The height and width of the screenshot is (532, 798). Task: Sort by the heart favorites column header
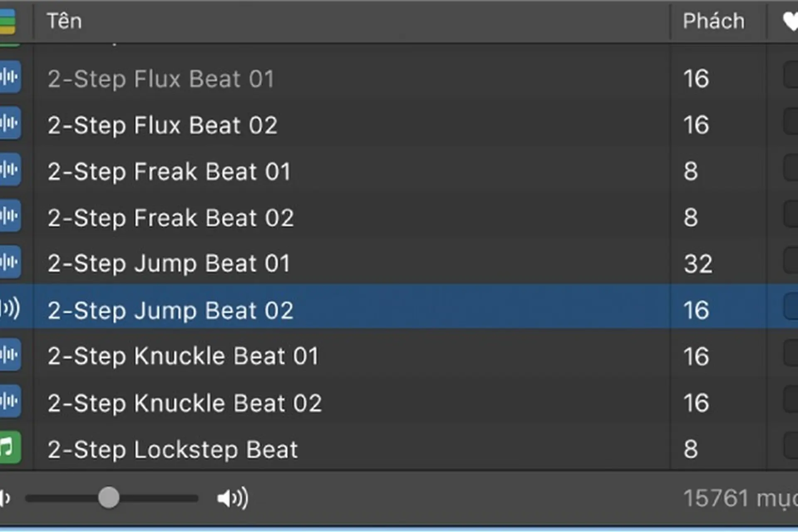790,22
